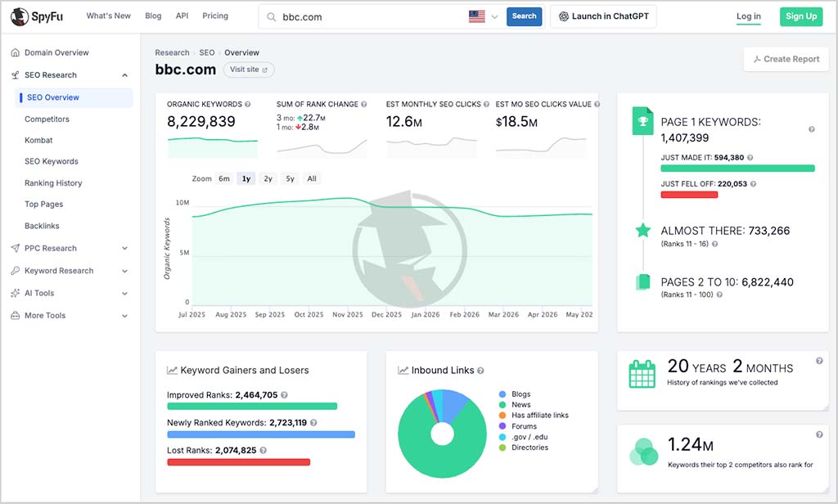Click help icon beside Sum of Rank Change
Image resolution: width=838 pixels, height=504 pixels.
(x=364, y=104)
